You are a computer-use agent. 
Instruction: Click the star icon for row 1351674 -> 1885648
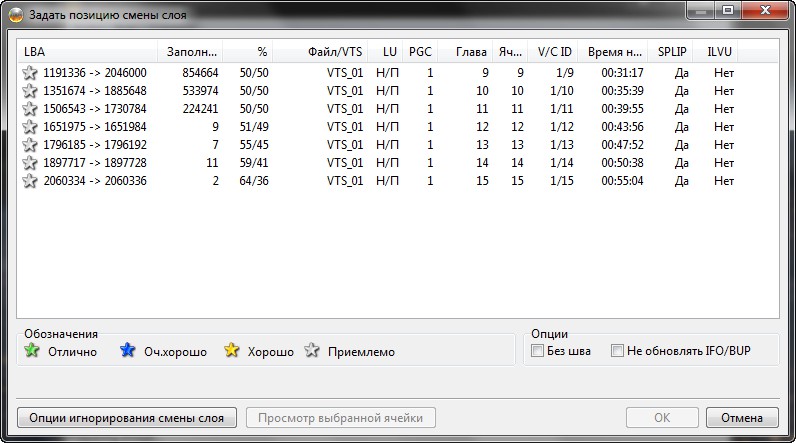[x=30, y=91]
